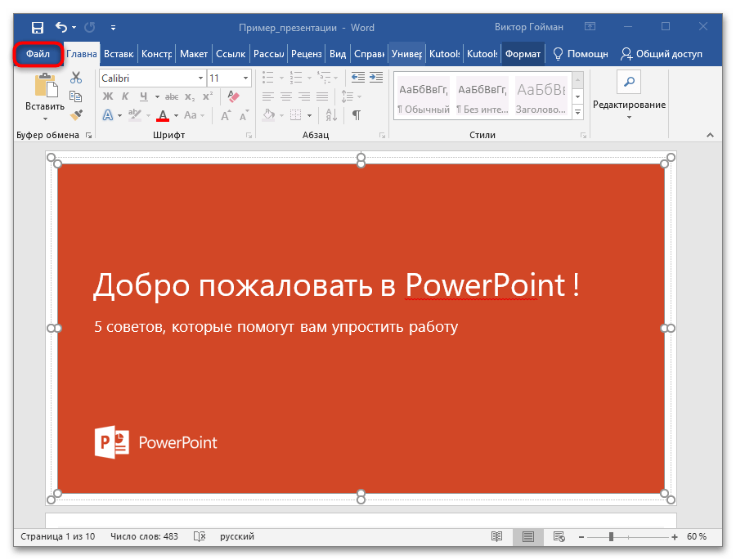Select the Format Painter brush icon
Image resolution: width=736 pixels, height=560 pixels.
76,114
